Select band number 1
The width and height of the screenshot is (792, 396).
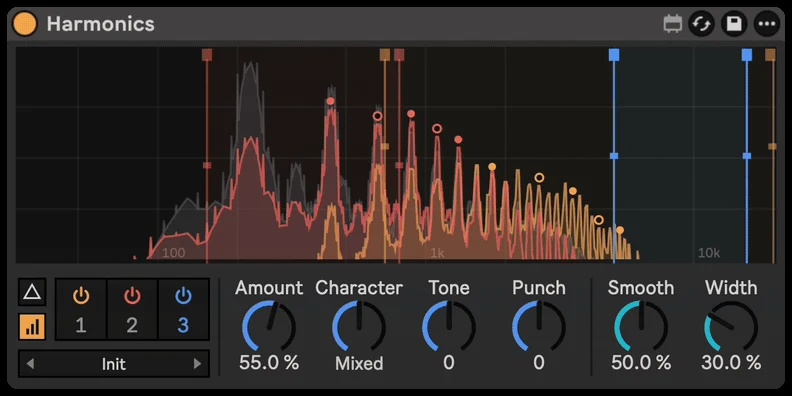tap(81, 326)
